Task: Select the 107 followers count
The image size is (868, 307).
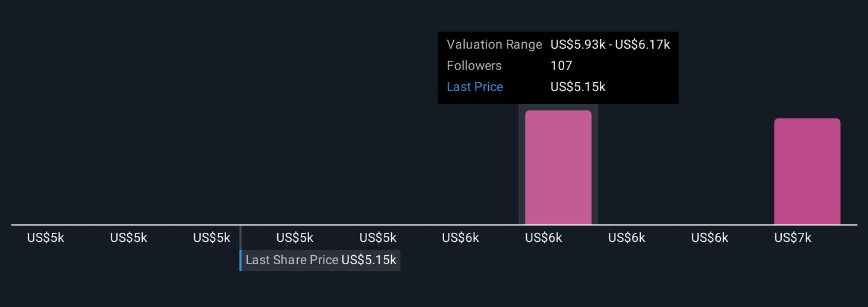Action: [x=561, y=66]
